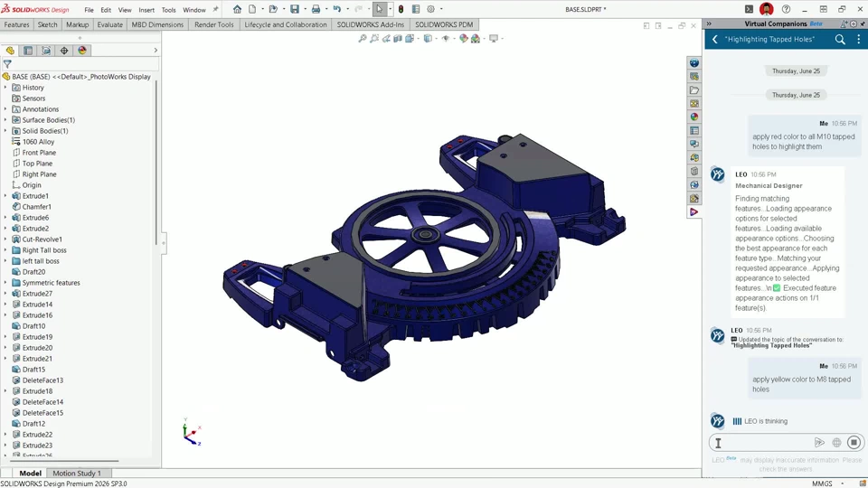Click the chat message input field
This screenshot has height=488, width=868.
[x=767, y=443]
